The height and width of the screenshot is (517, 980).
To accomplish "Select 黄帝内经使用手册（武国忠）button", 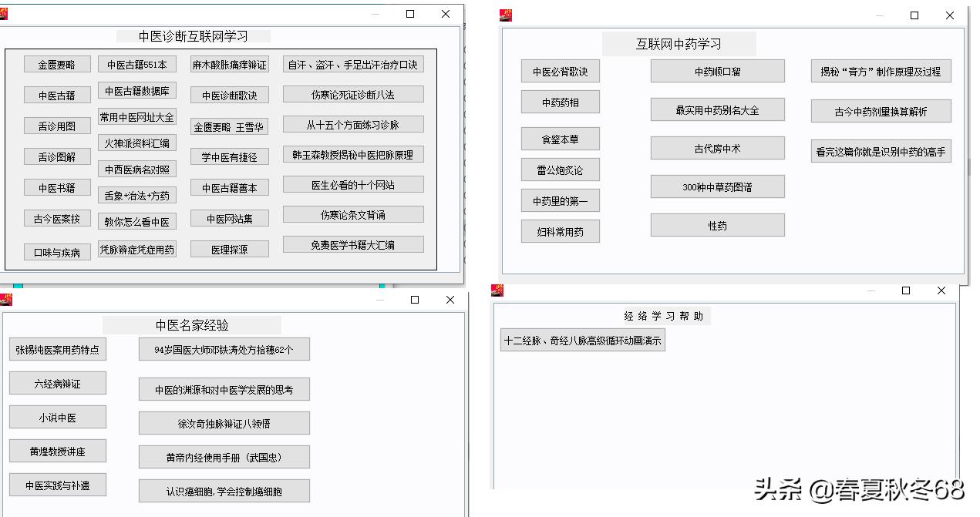I will click(x=224, y=457).
